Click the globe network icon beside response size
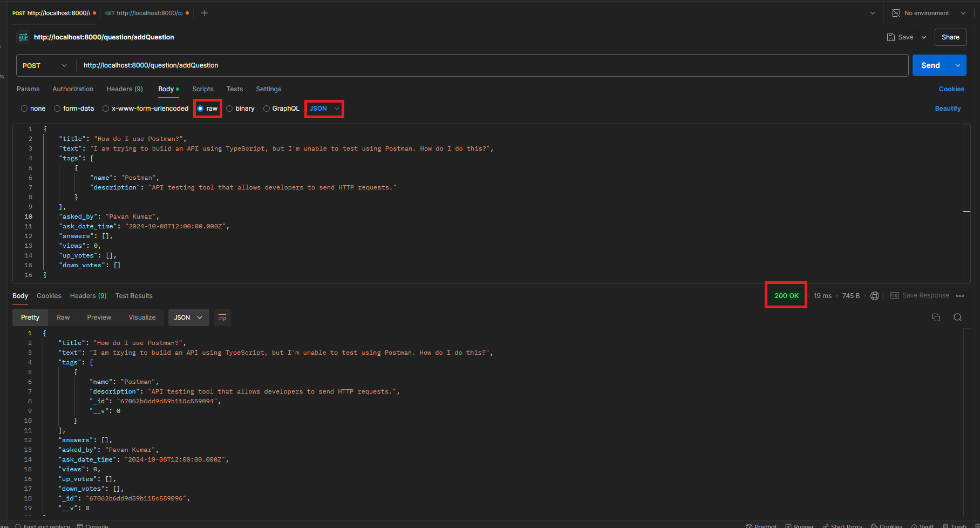Image resolution: width=980 pixels, height=528 pixels. click(x=875, y=296)
